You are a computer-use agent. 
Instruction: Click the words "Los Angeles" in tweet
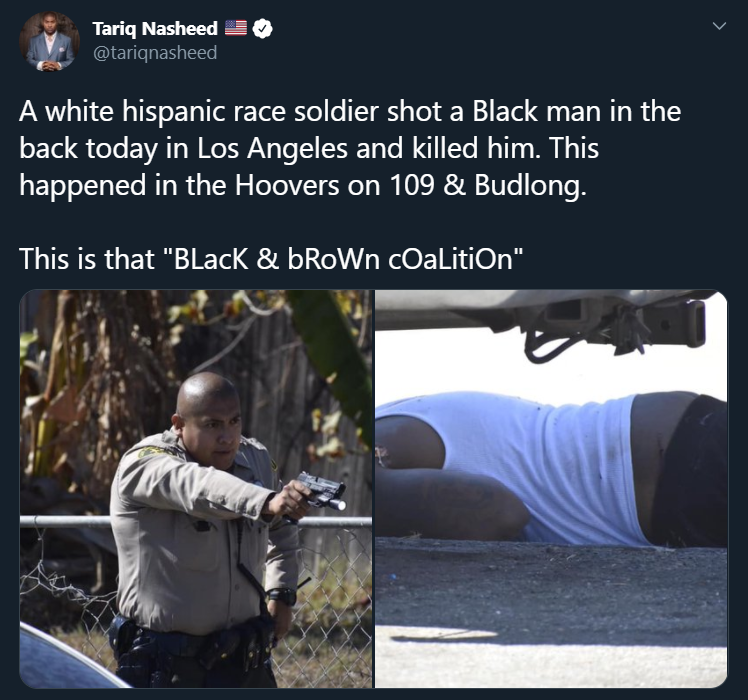coord(272,148)
